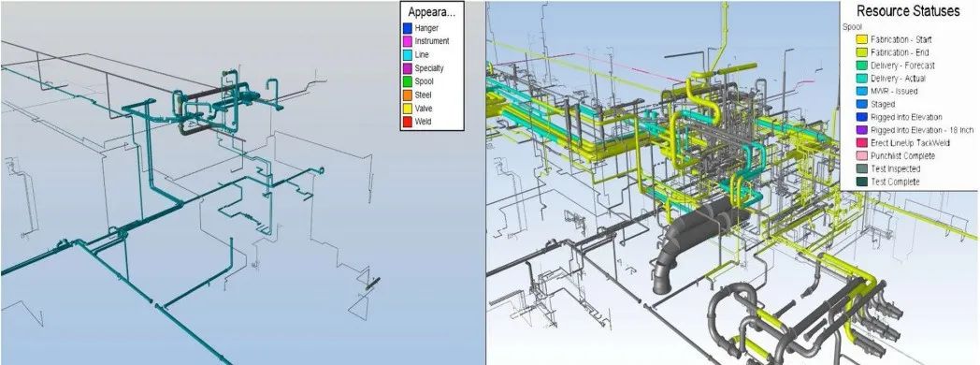Click the yellow Valve swatch

tap(408, 109)
